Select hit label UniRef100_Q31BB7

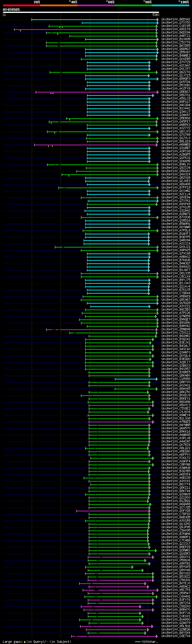pos(176,148)
